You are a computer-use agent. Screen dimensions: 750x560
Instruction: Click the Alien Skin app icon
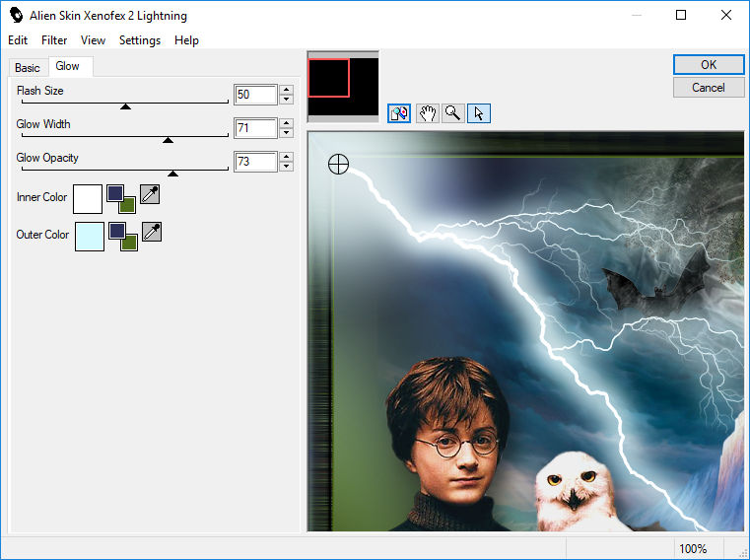click(x=16, y=16)
